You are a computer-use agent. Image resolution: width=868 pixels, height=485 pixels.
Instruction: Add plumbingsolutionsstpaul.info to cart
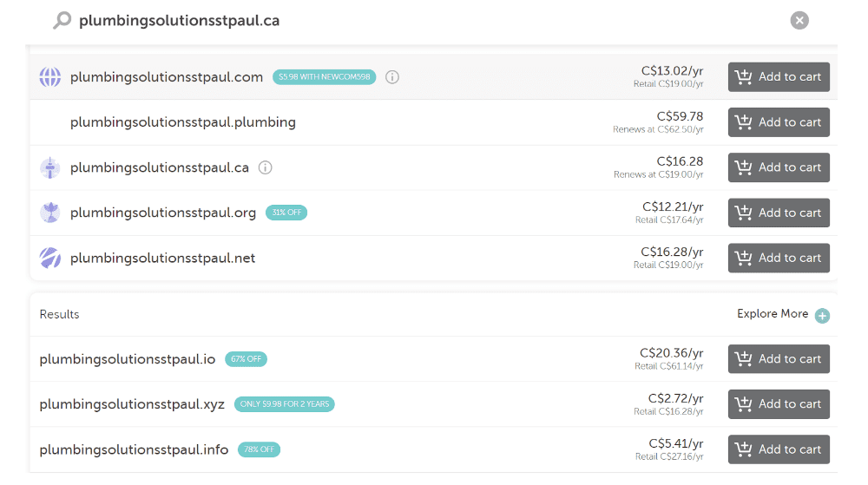(779, 449)
